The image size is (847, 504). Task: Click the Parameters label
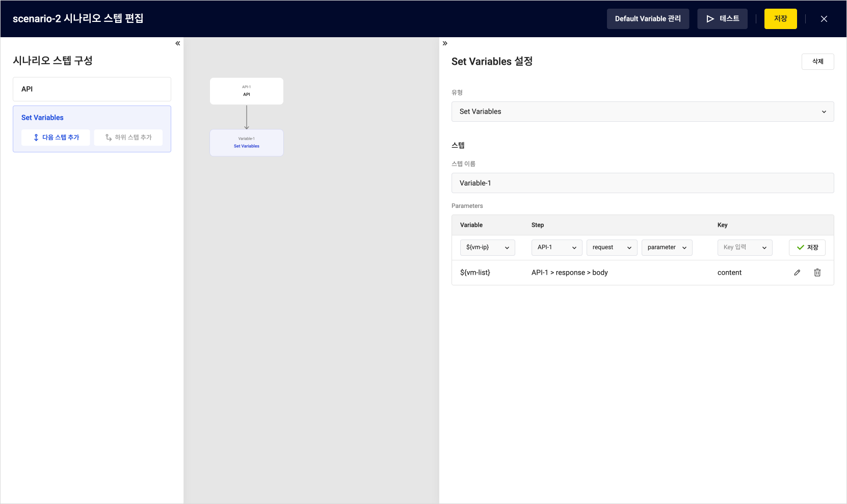tap(467, 206)
